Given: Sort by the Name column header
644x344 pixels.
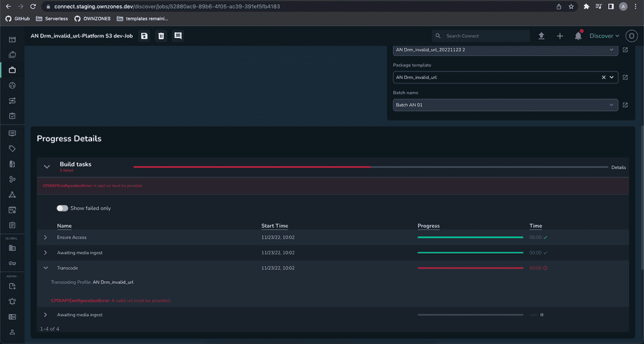Looking at the screenshot, I should (64, 226).
